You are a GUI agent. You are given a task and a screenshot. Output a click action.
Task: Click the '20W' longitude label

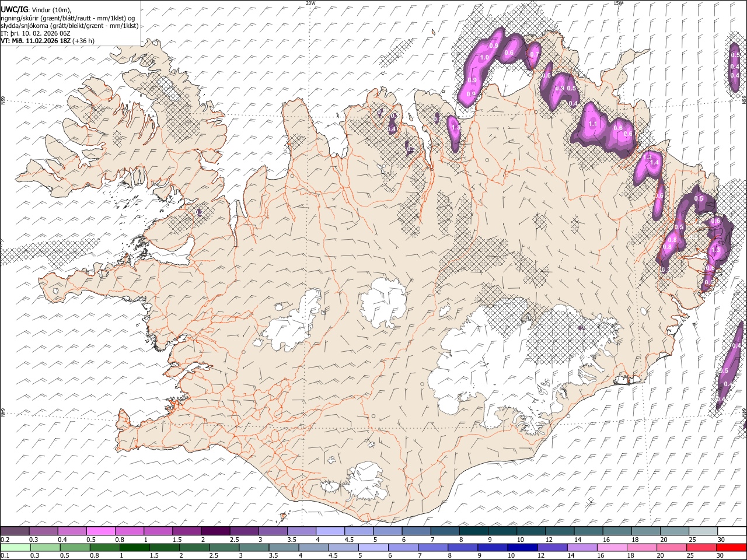point(310,3)
